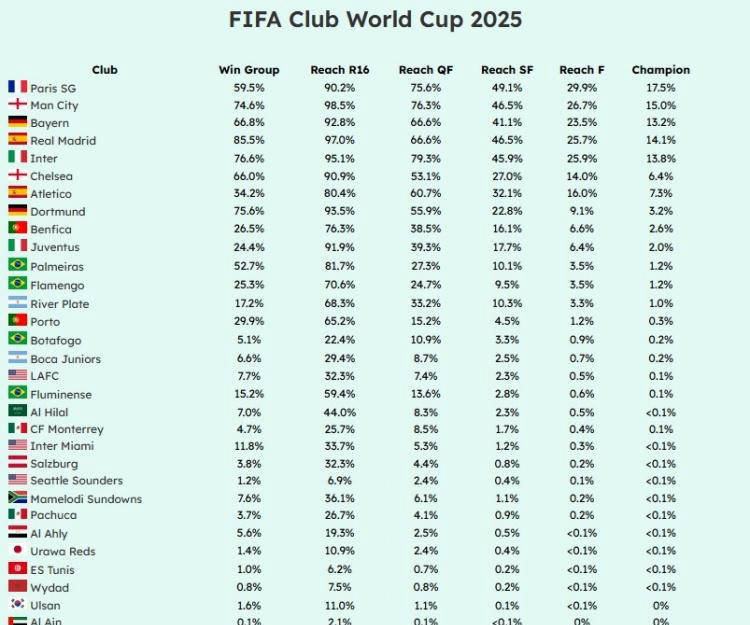Click the England flag next to Man City
The image size is (750, 625).
coord(17,104)
